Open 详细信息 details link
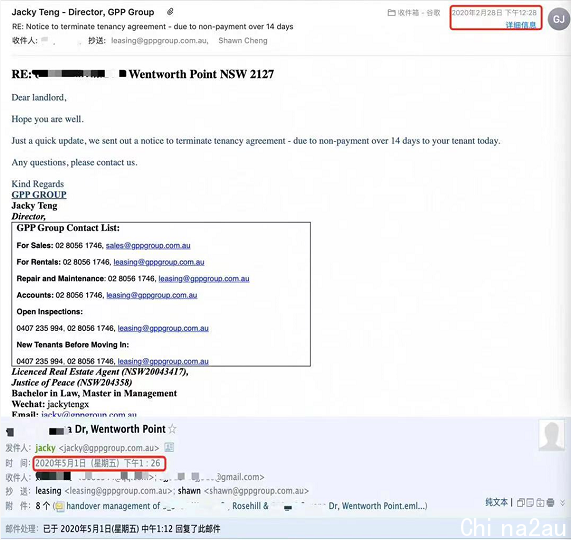 coord(520,25)
